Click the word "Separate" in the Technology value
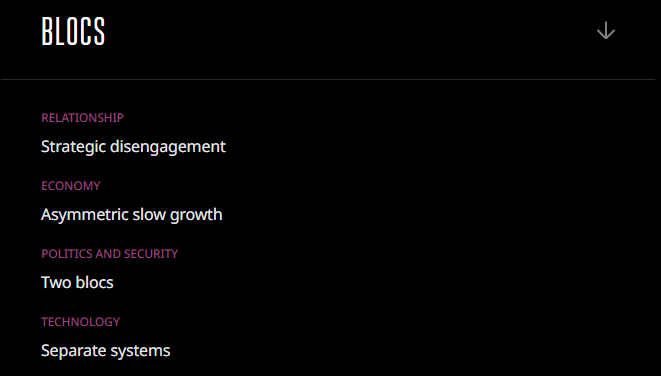 point(74,351)
